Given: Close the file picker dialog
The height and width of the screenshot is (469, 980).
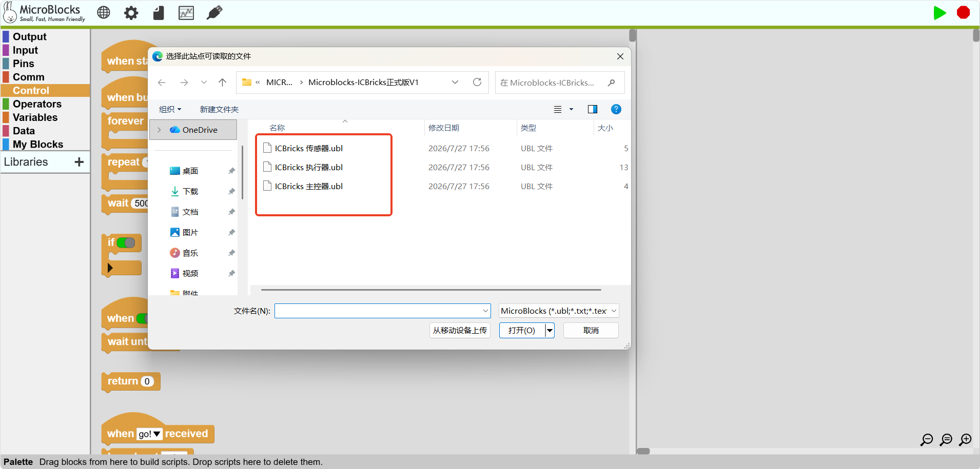Looking at the screenshot, I should pos(620,56).
